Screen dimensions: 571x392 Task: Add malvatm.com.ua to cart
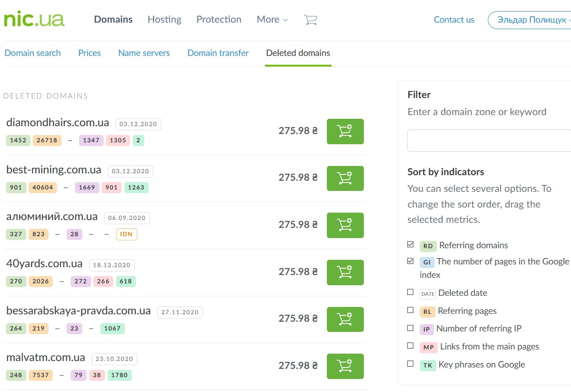coord(345,366)
